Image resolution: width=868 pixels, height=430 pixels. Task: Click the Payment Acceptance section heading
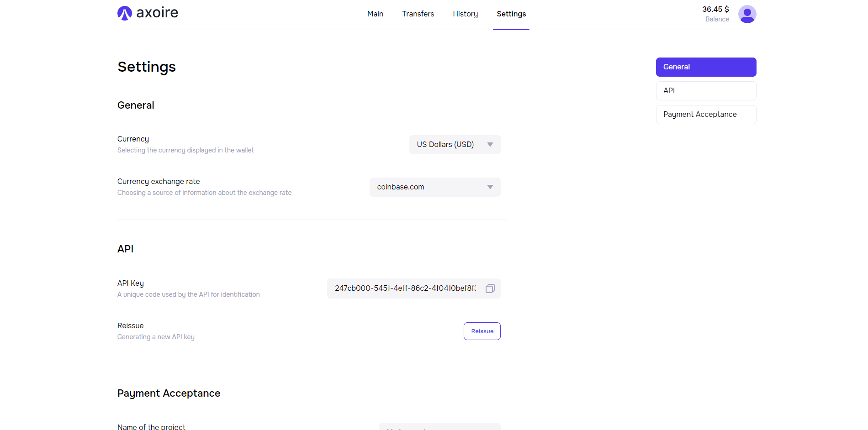(x=169, y=393)
